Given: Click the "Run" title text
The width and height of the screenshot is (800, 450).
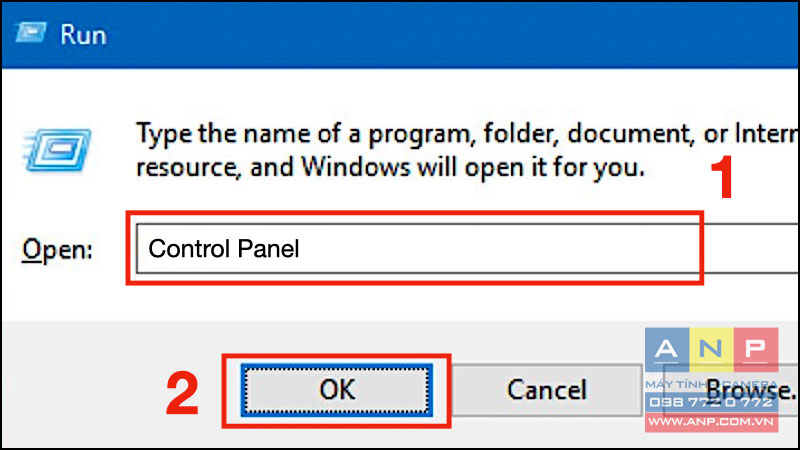Looking at the screenshot, I should (x=83, y=35).
